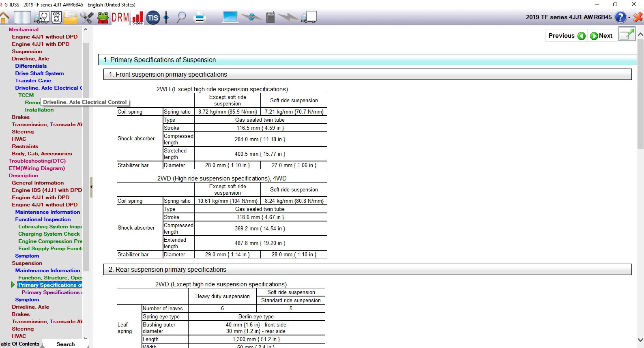Click the green left arrow beside Previous
Image resolution: width=644 pixels, height=348 pixels.
click(582, 36)
